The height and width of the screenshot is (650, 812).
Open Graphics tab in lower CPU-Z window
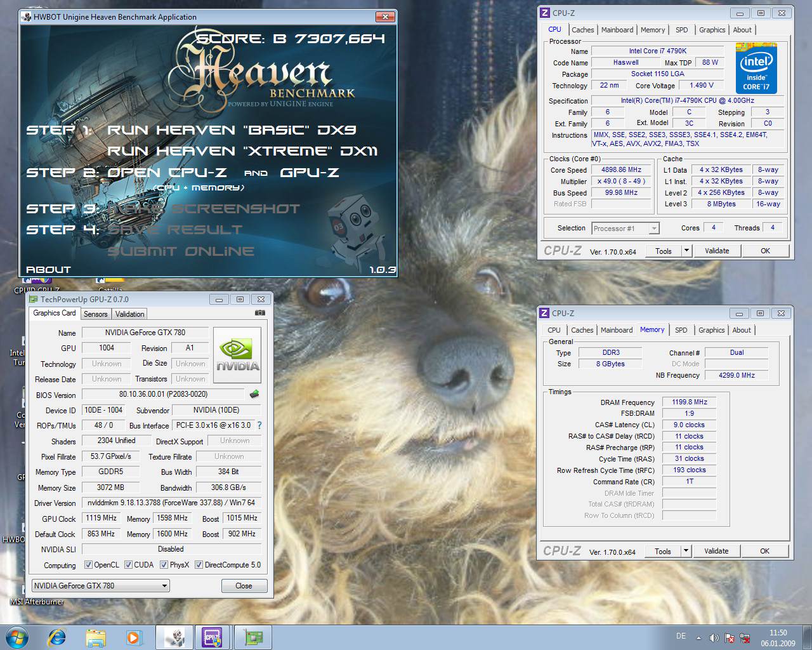pos(712,330)
